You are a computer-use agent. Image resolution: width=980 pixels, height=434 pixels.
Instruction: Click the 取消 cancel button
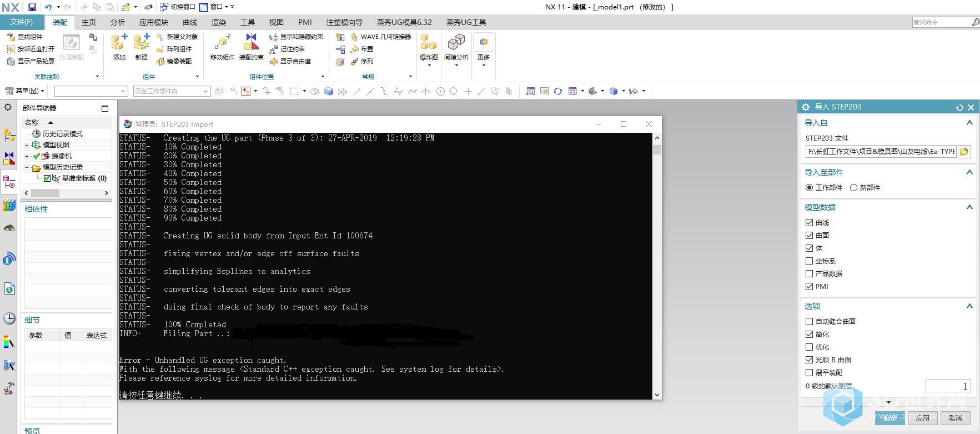click(956, 418)
